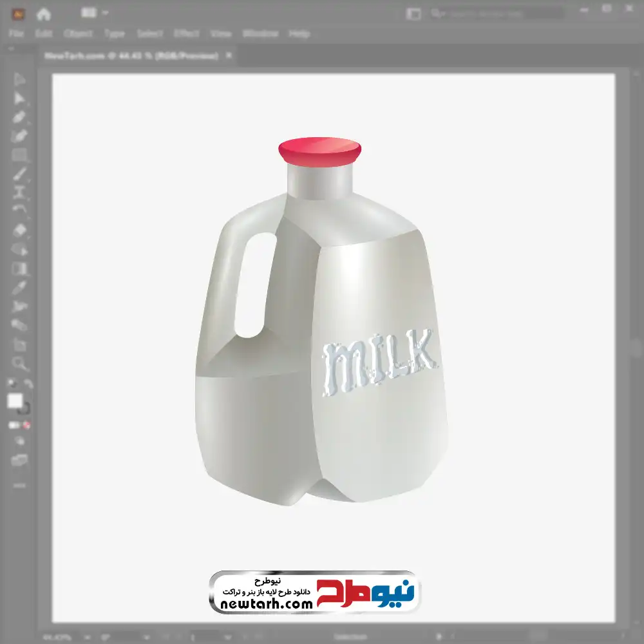Open the zoom level dropdown

(x=86, y=637)
